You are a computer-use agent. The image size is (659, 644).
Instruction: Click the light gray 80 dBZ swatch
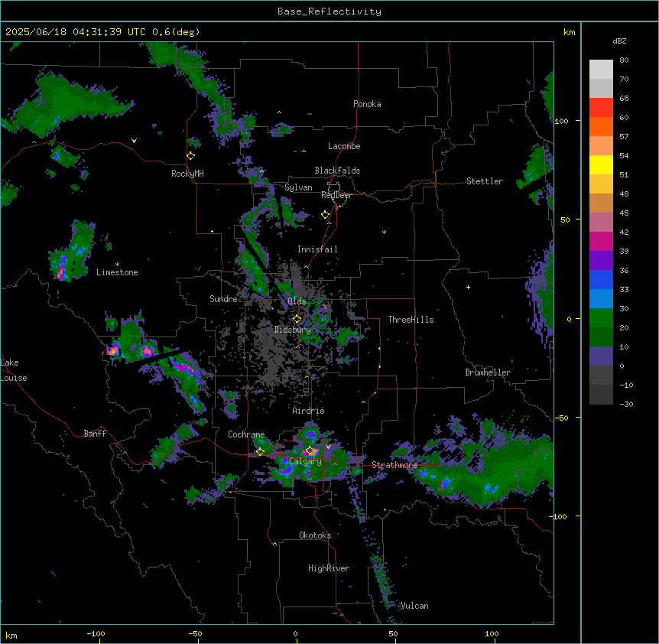(x=601, y=70)
